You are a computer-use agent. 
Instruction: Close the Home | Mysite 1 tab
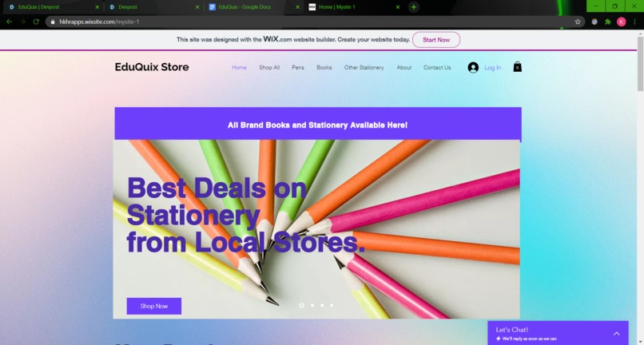[398, 7]
